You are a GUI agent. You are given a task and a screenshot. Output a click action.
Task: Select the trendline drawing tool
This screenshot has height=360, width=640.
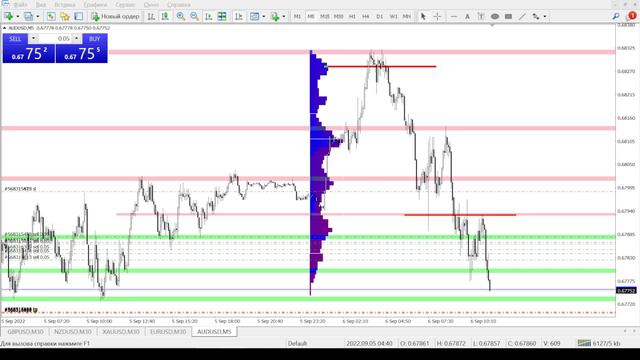point(522,16)
